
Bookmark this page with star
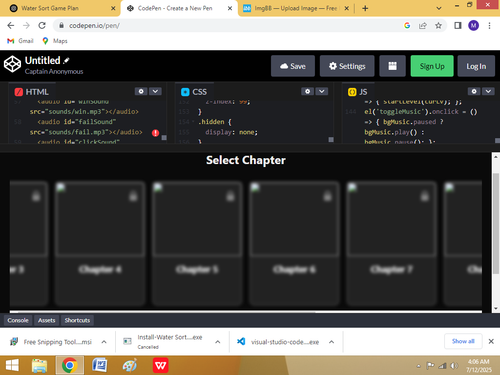pos(438,25)
